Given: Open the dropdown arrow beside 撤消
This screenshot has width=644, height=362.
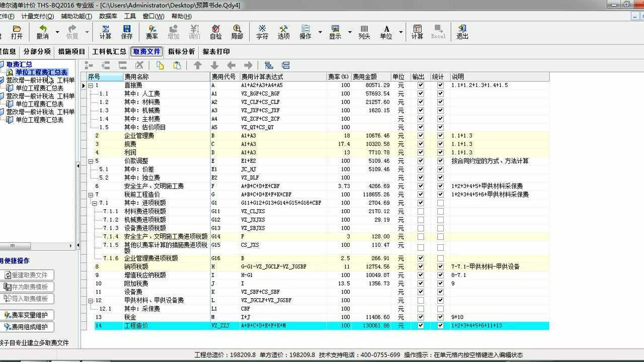Looking at the screenshot, I should 57,32.
